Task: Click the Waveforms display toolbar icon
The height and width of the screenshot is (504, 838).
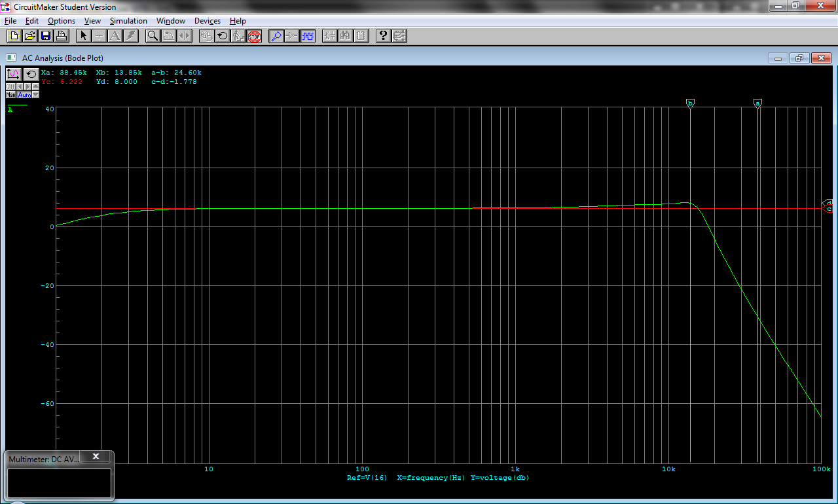Action: pos(308,36)
